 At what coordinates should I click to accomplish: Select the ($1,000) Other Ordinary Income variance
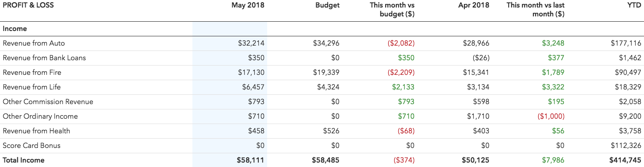pyautogui.click(x=550, y=117)
